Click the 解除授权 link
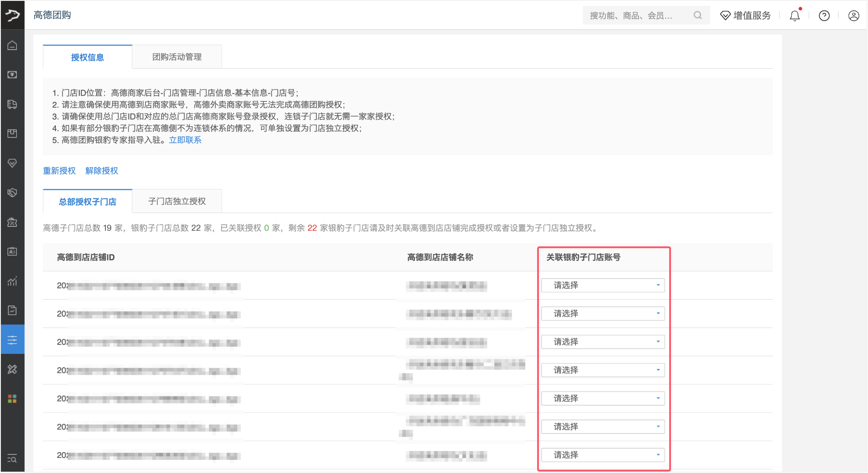Screen dimensions: 868x473 pyautogui.click(x=101, y=171)
